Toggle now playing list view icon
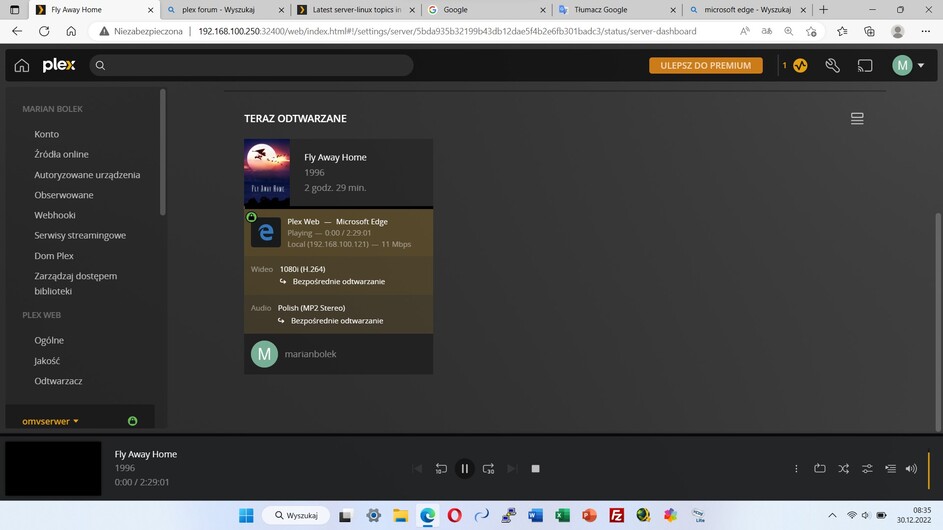Viewport: 943px width, 530px height. pos(857,119)
